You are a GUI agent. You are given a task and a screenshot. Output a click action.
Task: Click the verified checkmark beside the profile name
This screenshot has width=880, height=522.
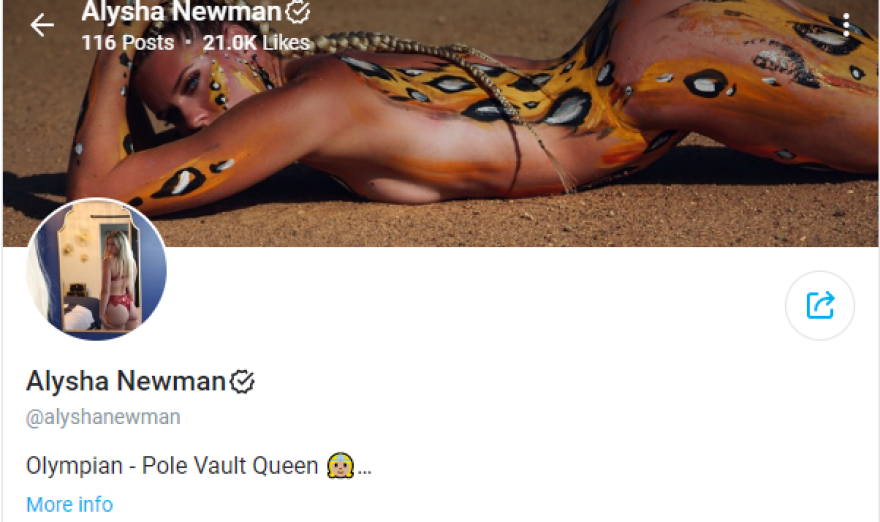(x=242, y=382)
